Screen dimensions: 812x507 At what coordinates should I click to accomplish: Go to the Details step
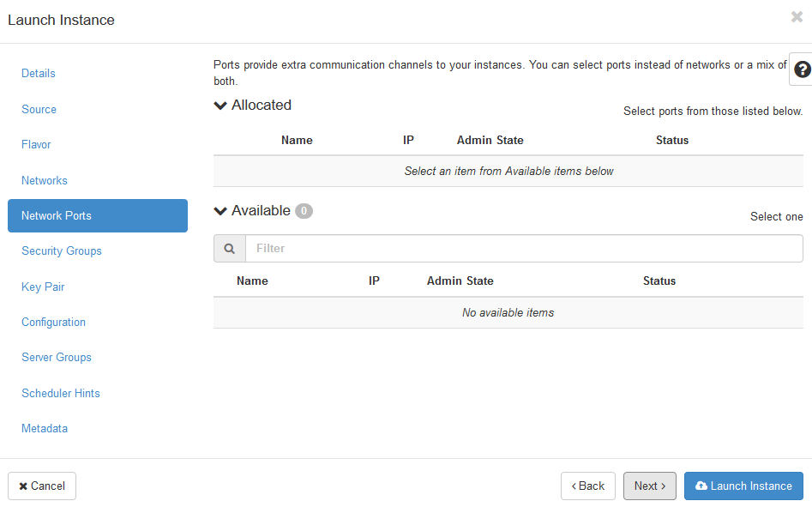[39, 74]
